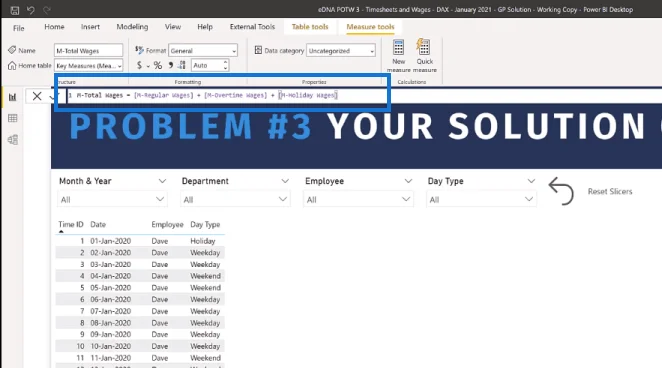Switch to the Insert ribbon tab
Screen dimensions: 662x368
[x=90, y=27]
